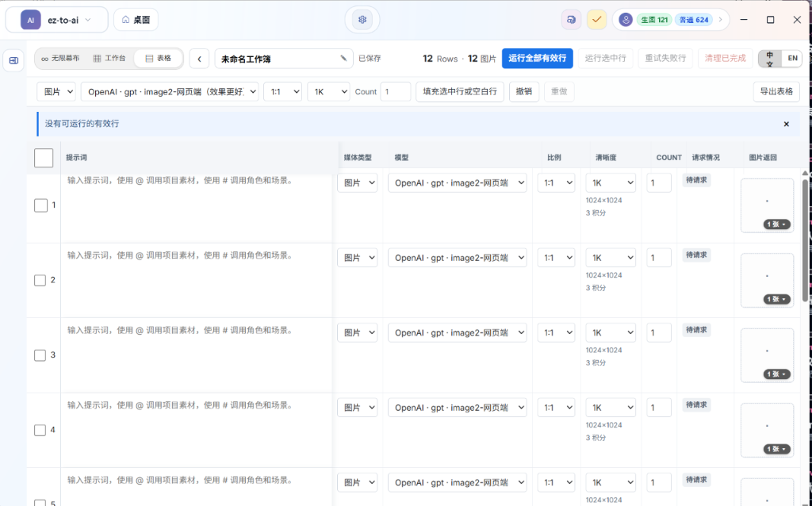Switch to the 表格 view tab
The image size is (812, 506).
pos(159,59)
